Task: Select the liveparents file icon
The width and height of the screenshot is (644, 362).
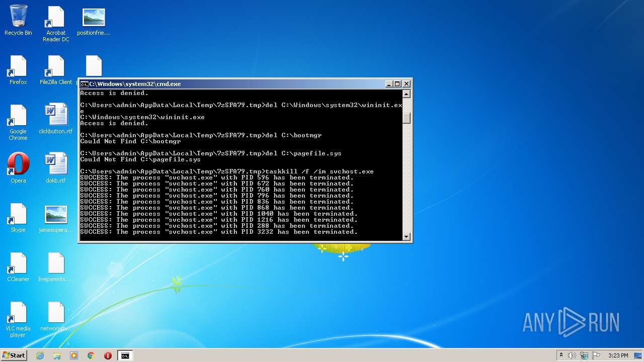Action: (x=56, y=267)
